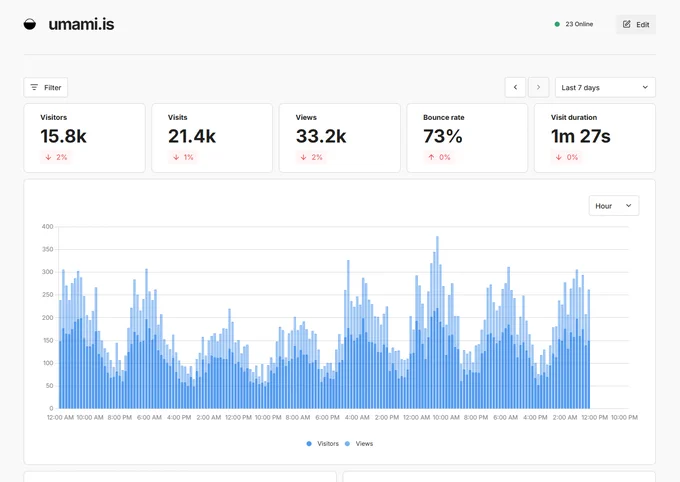
Task: Open the umami.is website title
Action: tap(81, 24)
